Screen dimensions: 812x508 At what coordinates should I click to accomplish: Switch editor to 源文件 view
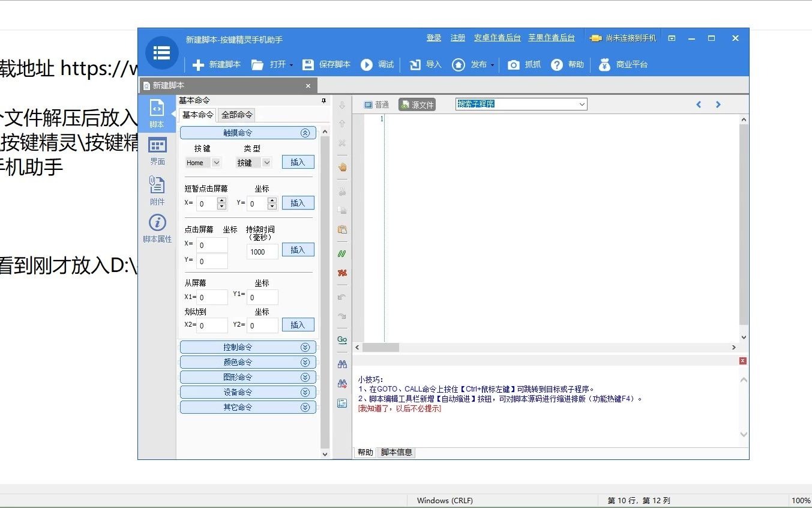pos(417,104)
